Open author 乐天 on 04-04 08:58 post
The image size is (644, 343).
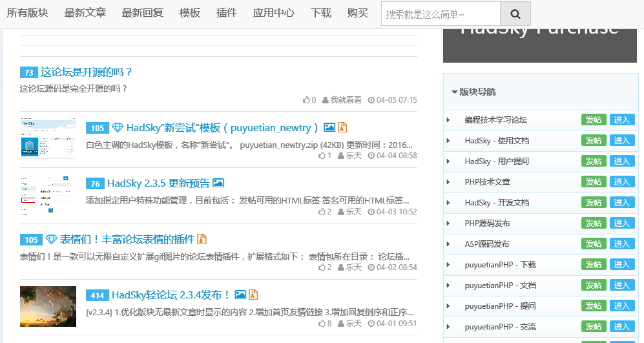tap(353, 156)
